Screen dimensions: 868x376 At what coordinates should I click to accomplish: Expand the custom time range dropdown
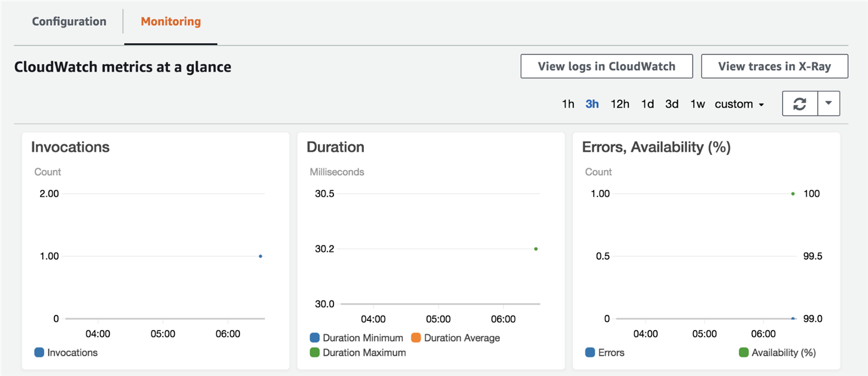coord(740,104)
